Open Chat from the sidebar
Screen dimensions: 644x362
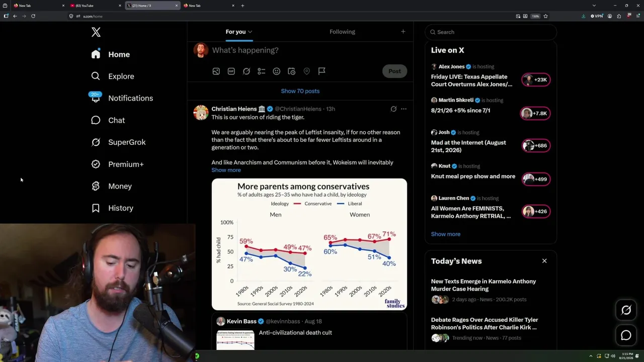[108, 120]
